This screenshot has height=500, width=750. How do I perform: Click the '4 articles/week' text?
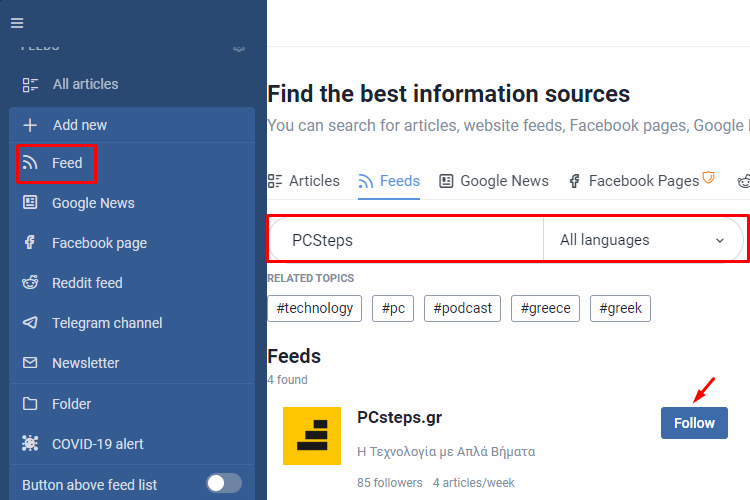click(x=474, y=483)
